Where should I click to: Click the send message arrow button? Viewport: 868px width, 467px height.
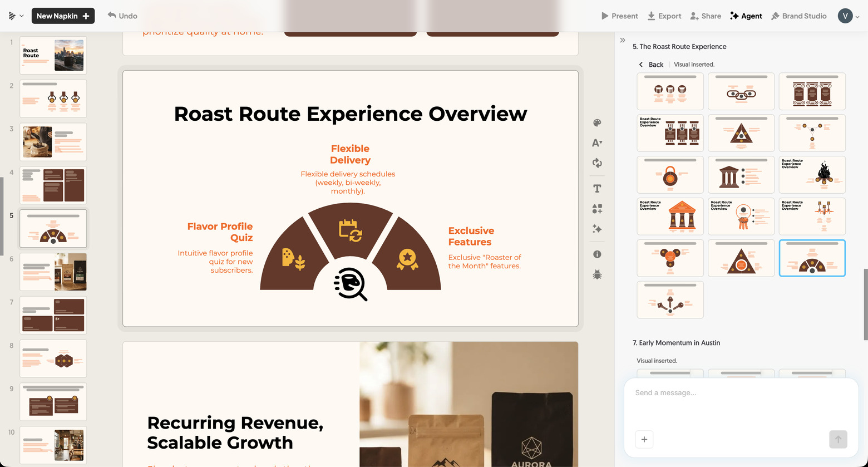(x=839, y=439)
